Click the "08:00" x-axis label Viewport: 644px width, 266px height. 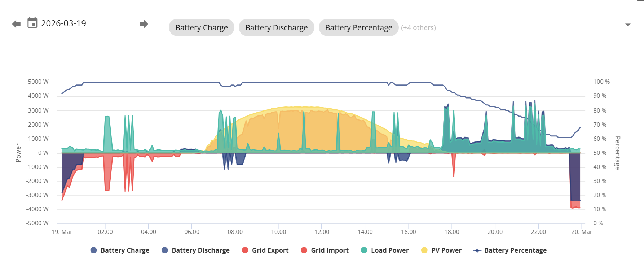coord(235,232)
